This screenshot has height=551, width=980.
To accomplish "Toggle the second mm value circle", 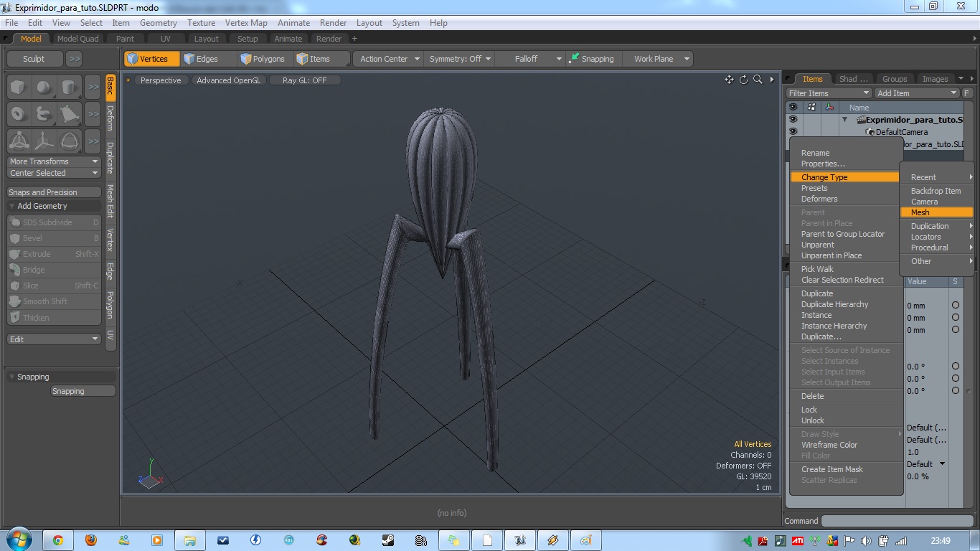I will coord(956,317).
